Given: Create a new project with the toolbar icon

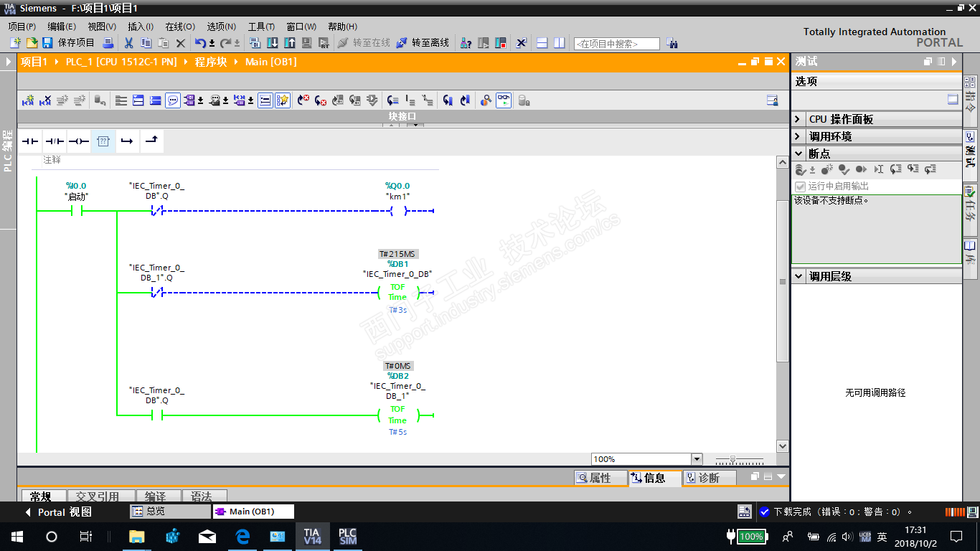Looking at the screenshot, I should click(x=15, y=43).
